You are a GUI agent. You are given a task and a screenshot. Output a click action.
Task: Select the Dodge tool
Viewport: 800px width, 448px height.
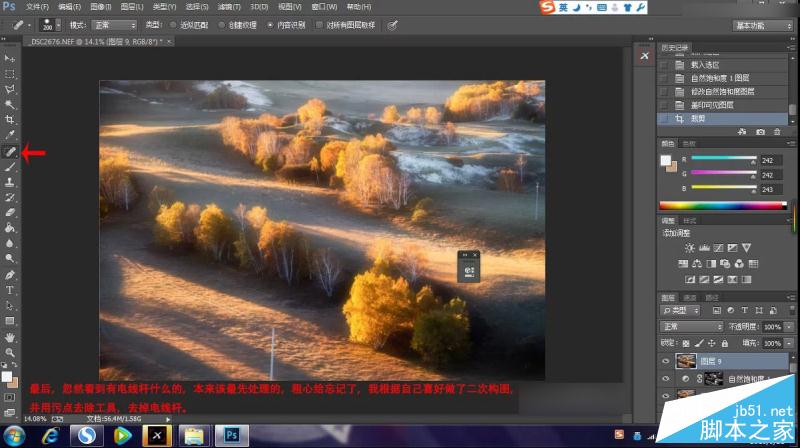click(10, 259)
